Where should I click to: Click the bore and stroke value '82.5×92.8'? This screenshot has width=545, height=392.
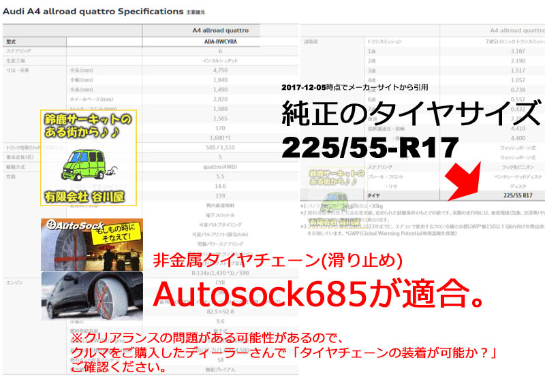pyautogui.click(x=220, y=312)
